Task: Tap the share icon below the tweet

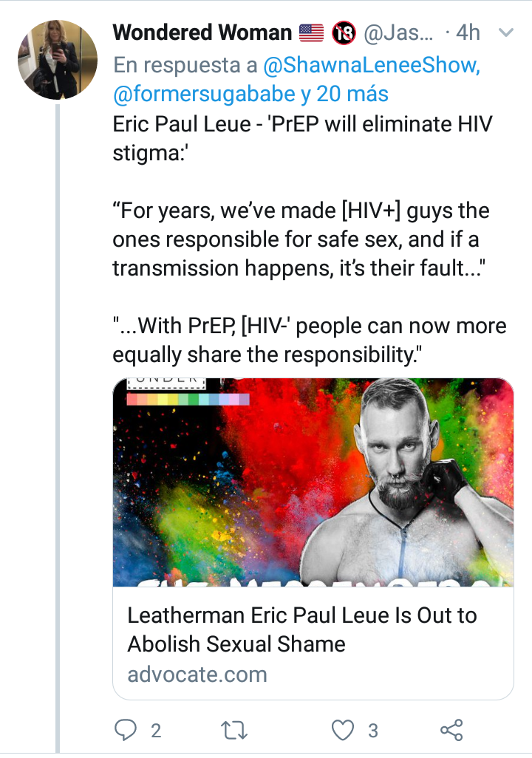Action: click(451, 730)
